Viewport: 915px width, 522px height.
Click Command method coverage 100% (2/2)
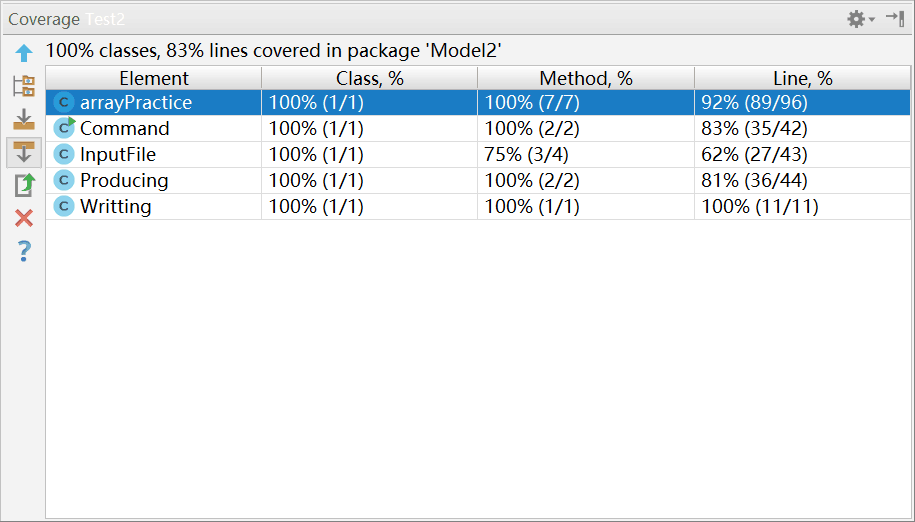point(586,128)
